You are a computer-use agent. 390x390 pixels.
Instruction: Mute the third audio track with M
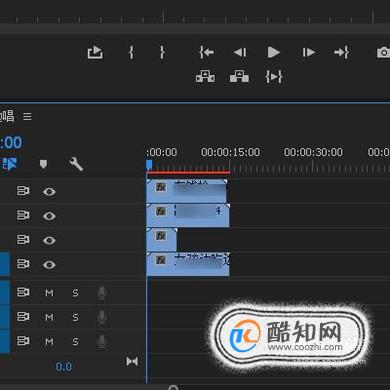[x=49, y=342]
